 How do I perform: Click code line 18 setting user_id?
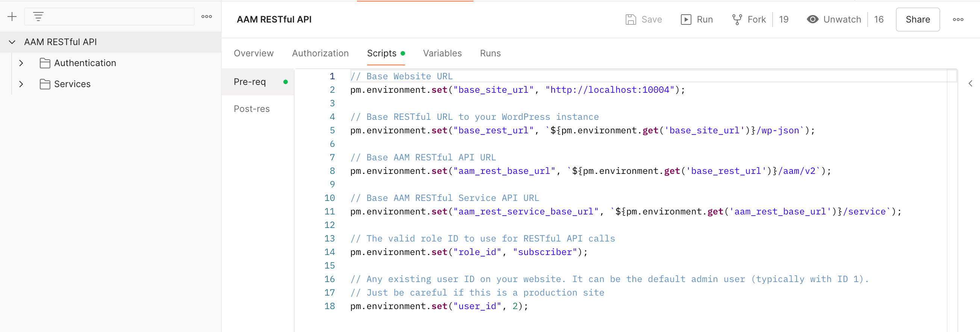[439, 306]
